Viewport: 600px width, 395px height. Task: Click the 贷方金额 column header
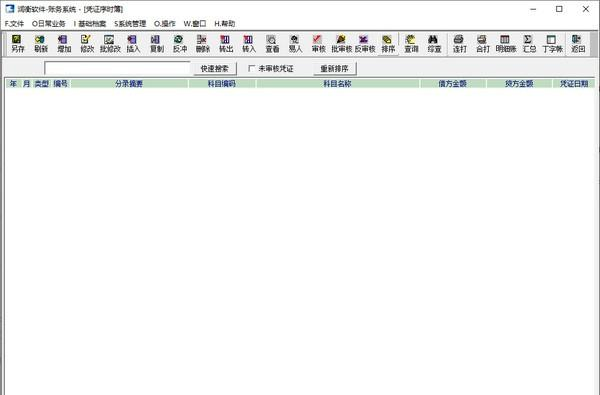pos(519,83)
